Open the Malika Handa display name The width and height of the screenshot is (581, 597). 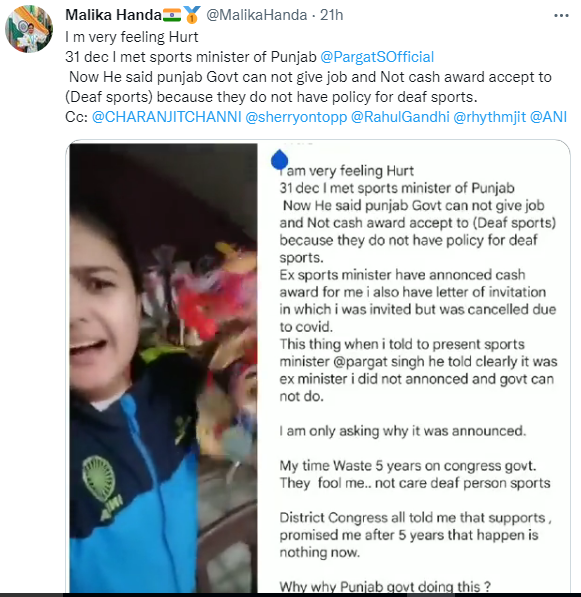[113, 15]
